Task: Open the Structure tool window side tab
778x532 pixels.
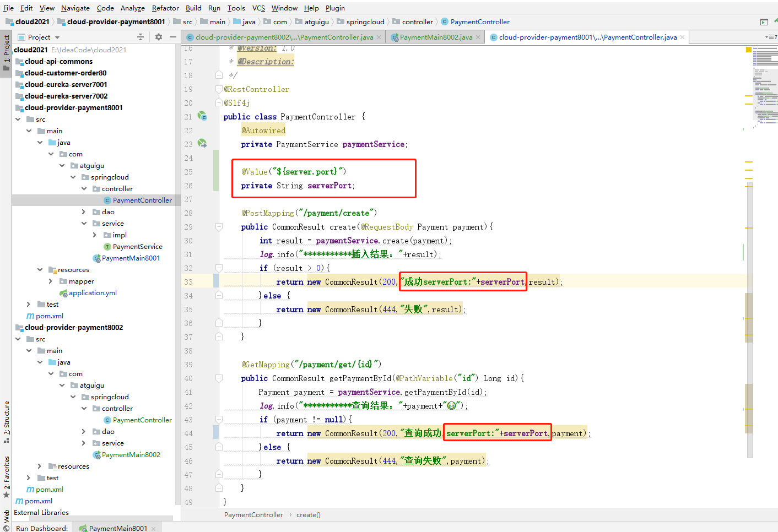Action: [x=6, y=422]
